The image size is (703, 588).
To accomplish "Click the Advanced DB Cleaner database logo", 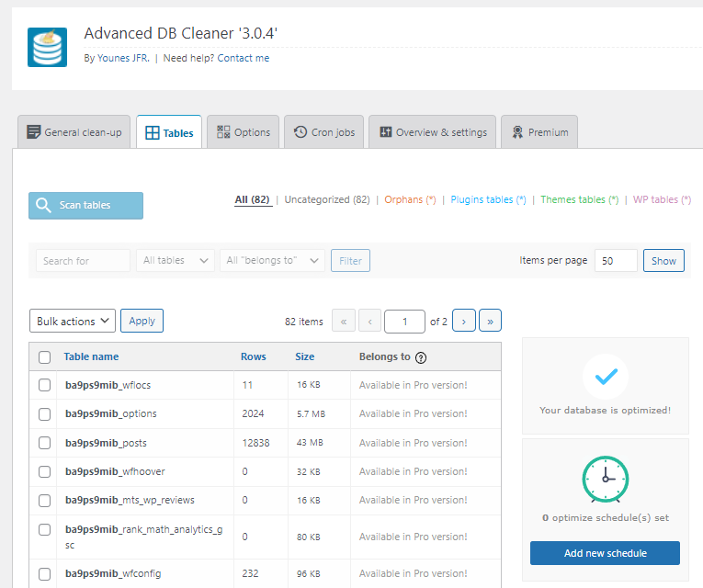I will pyautogui.click(x=47, y=47).
